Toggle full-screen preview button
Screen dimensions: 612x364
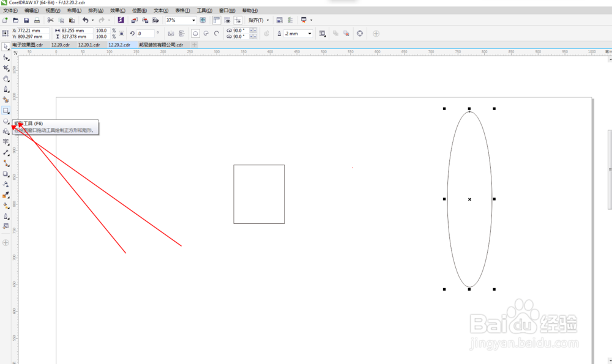click(x=203, y=20)
